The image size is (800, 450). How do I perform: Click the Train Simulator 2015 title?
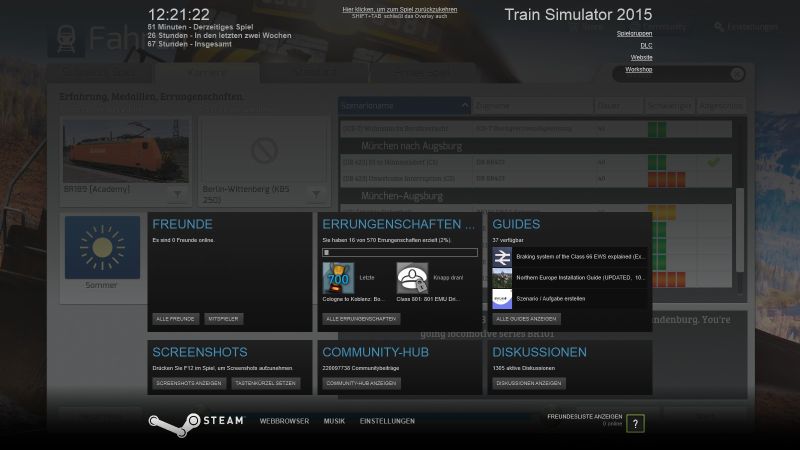(578, 15)
